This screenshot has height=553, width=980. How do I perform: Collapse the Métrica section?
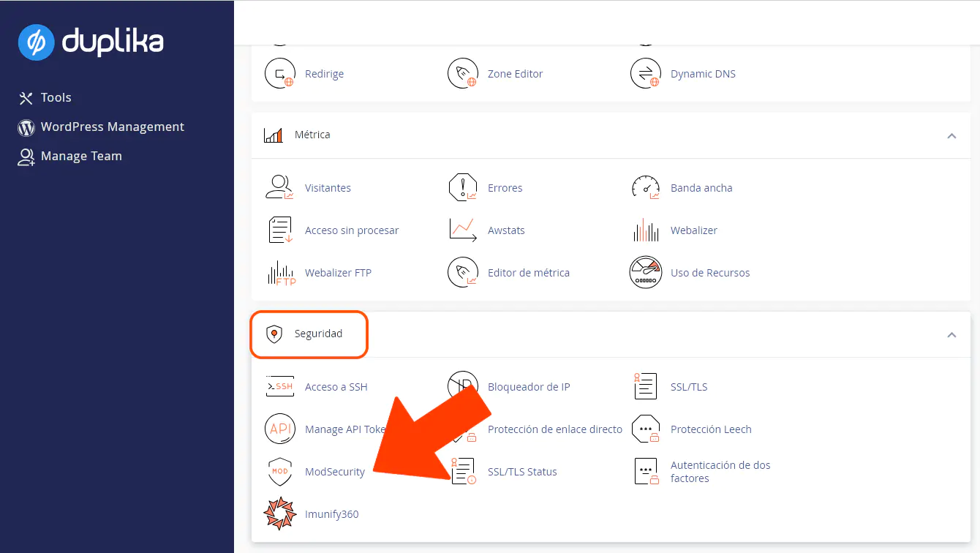tap(951, 135)
